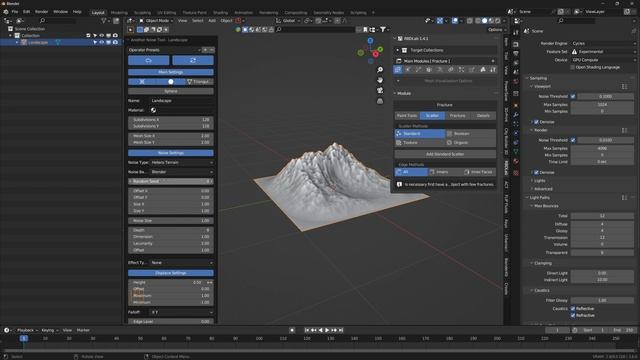This screenshot has height=360, width=640.
Task: Select rendered viewport shading icon
Action: pos(498,20)
